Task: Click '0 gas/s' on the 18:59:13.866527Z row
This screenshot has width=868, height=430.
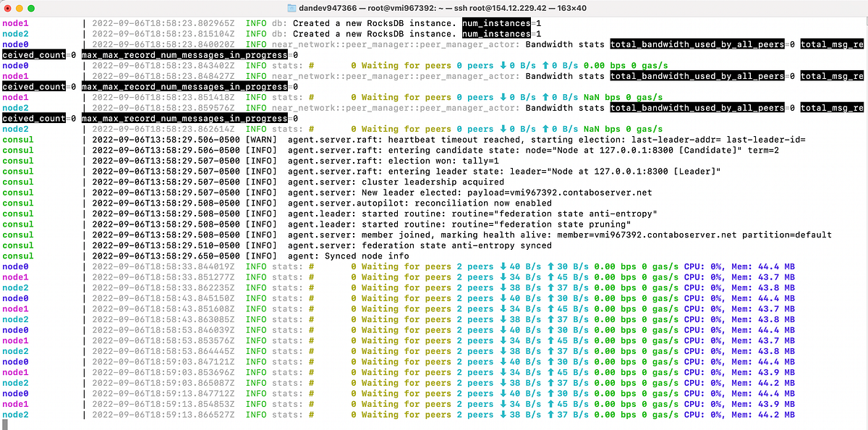Action: click(661, 414)
